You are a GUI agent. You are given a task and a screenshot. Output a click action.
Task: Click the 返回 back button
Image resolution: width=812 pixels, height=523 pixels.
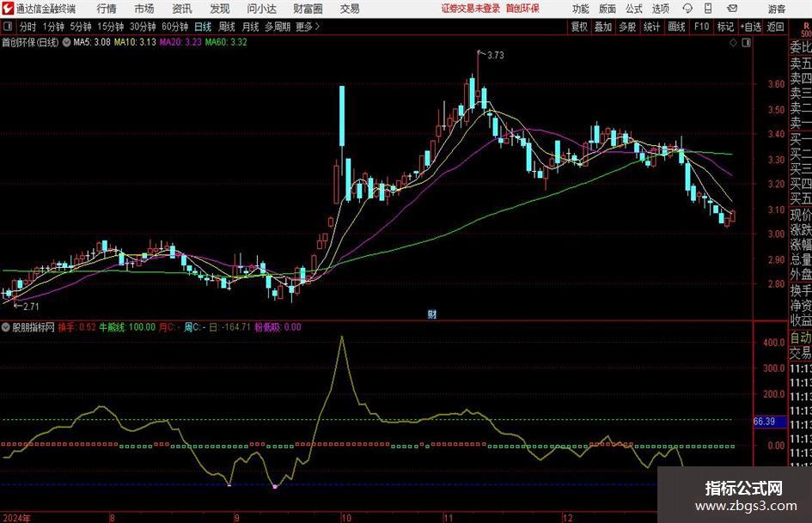coord(775,27)
